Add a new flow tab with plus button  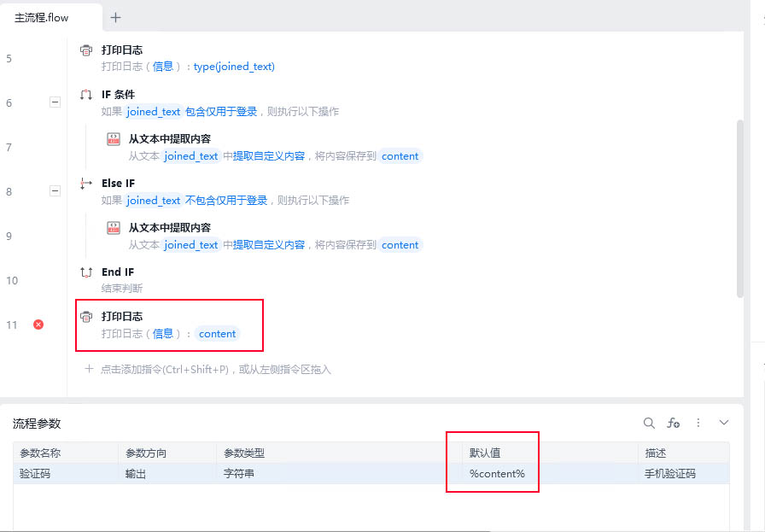point(115,18)
